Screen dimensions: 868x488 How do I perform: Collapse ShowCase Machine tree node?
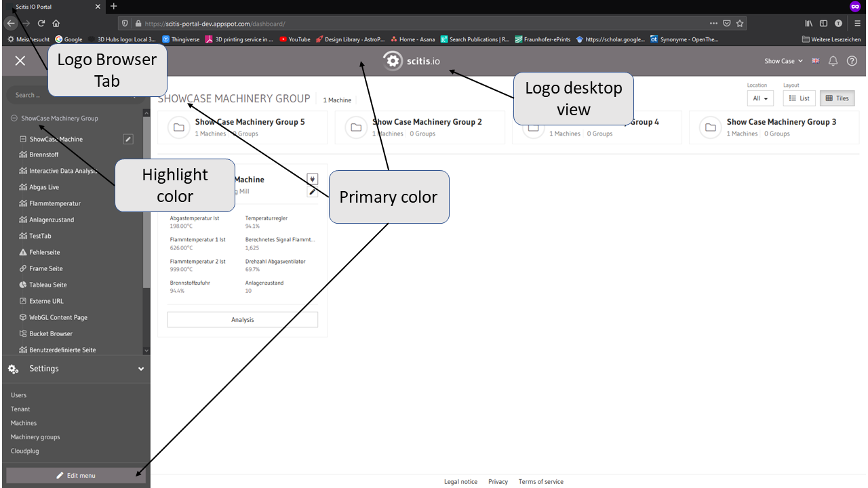click(x=23, y=139)
